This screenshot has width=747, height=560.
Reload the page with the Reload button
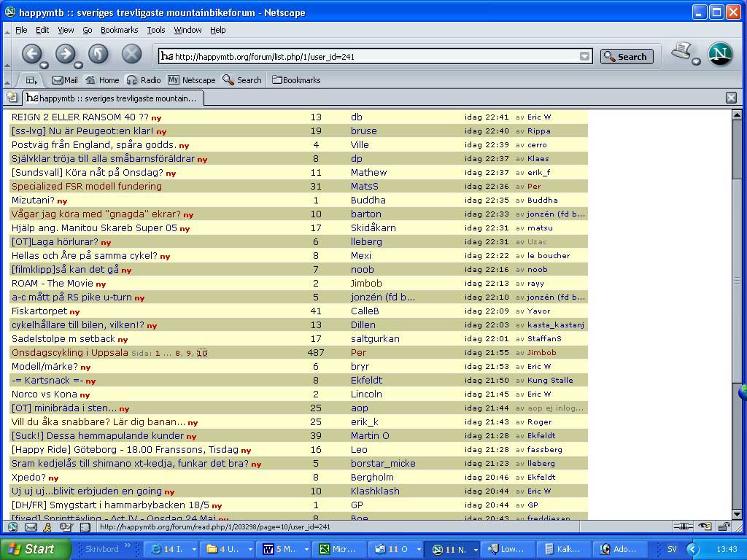click(x=98, y=54)
